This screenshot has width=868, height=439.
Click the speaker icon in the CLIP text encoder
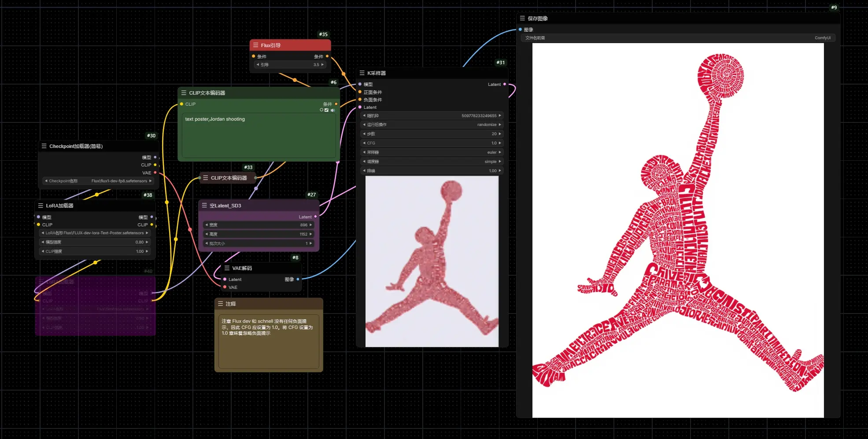(332, 111)
